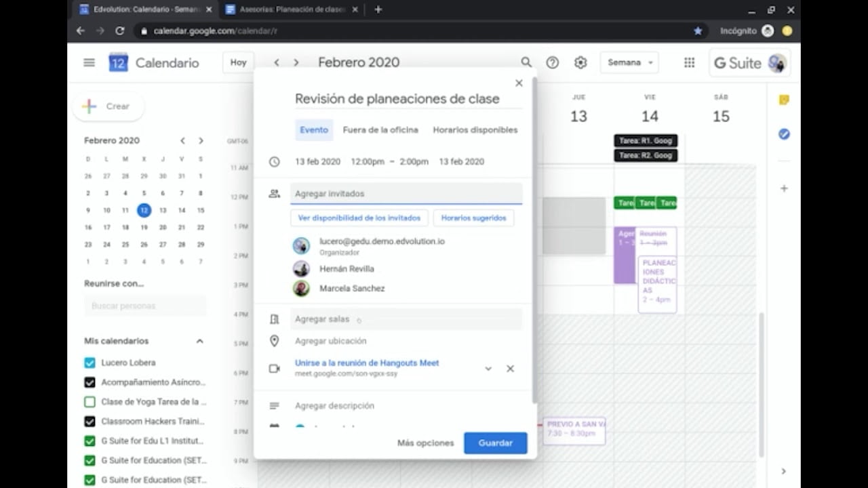Image resolution: width=868 pixels, height=488 pixels.
Task: Click the Marcela Sanchez guest avatar
Action: pyautogui.click(x=301, y=288)
